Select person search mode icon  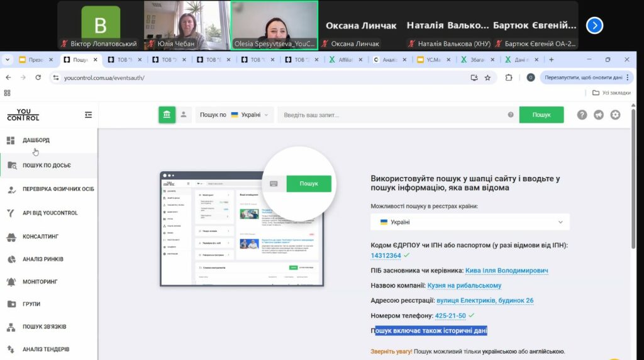point(184,115)
